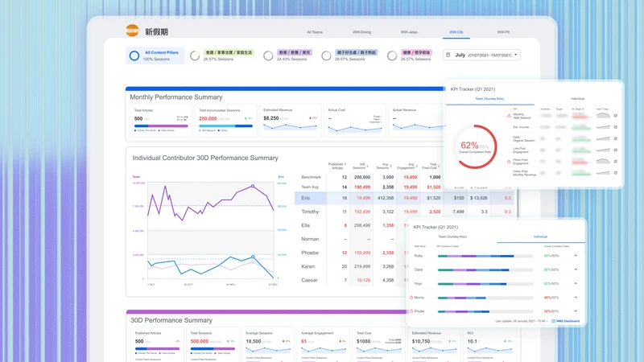
Task: Open the Estimated Revenue $8,250 card
Action: [x=290, y=120]
